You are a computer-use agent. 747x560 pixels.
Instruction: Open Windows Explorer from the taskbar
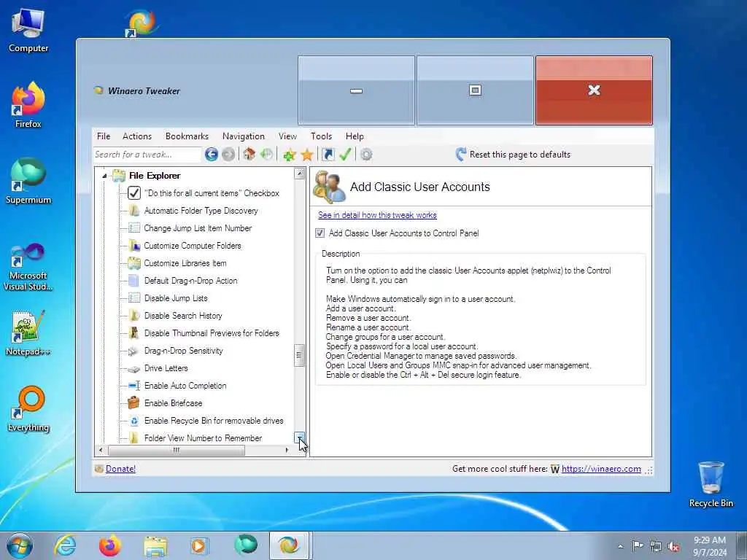[155, 545]
